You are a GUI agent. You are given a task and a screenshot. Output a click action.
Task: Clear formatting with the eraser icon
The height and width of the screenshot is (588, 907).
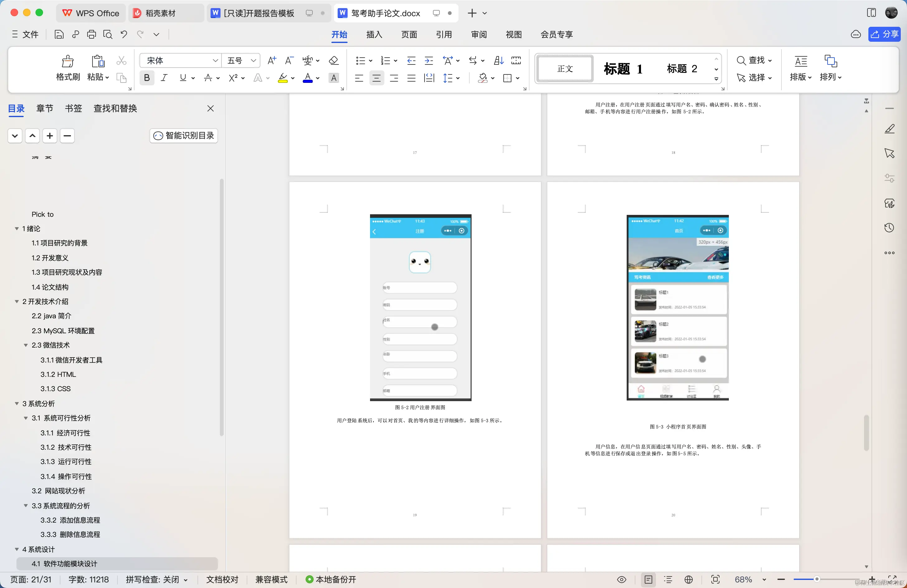(x=333, y=60)
